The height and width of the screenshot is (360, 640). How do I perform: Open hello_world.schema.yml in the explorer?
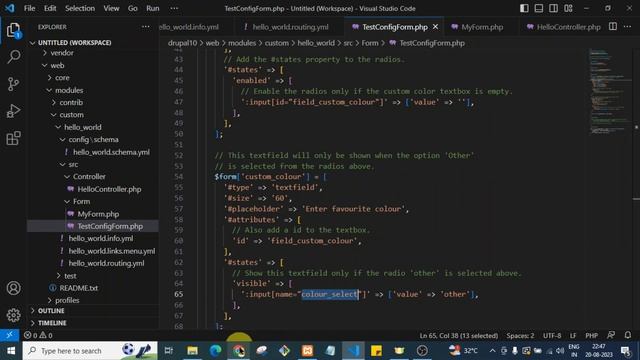click(x=111, y=152)
